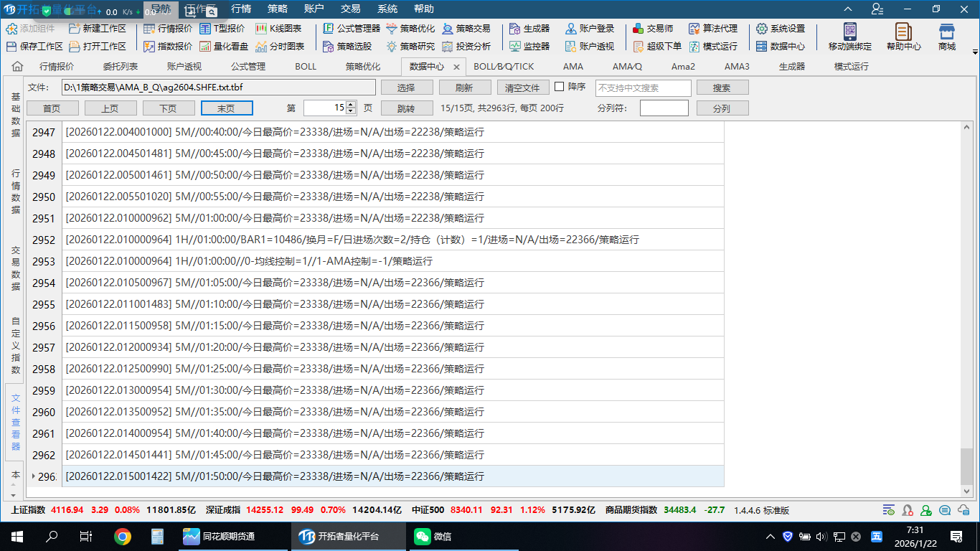Open the 策略 menu
The width and height of the screenshot is (980, 551).
[278, 9]
